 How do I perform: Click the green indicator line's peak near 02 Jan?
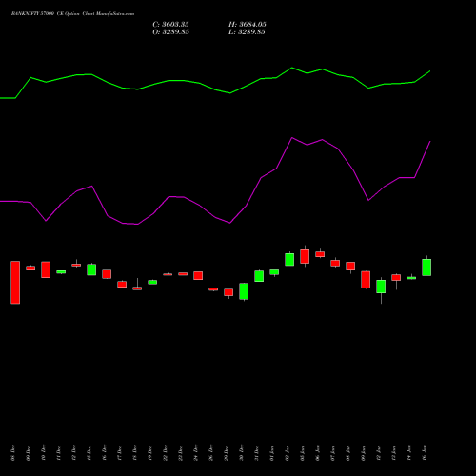pos(292,68)
